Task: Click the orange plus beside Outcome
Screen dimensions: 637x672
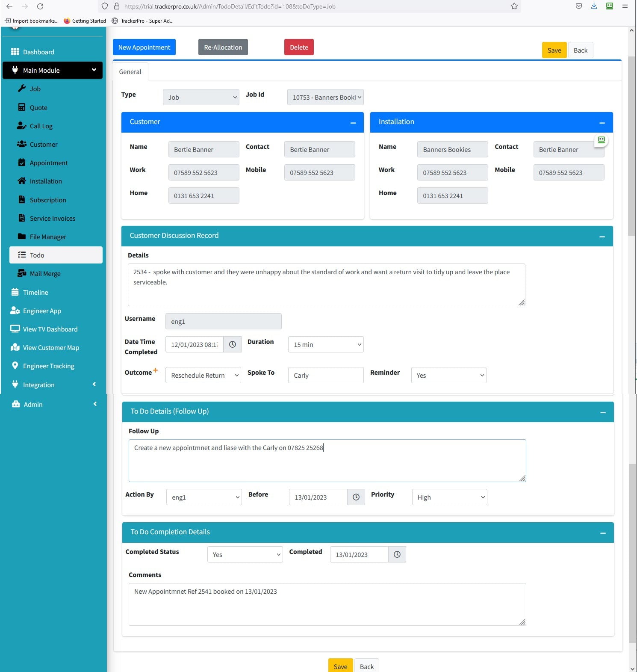Action: tap(156, 370)
